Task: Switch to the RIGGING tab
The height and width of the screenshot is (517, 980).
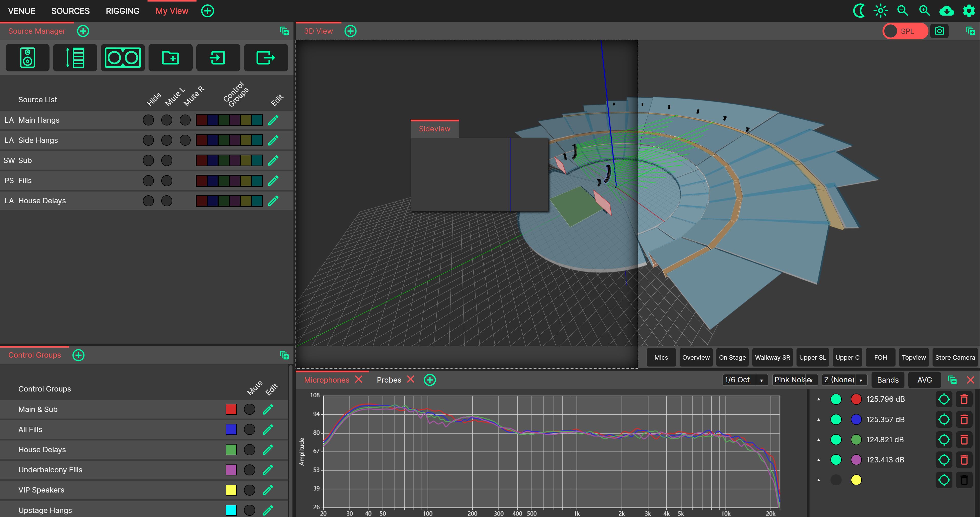Action: [122, 11]
